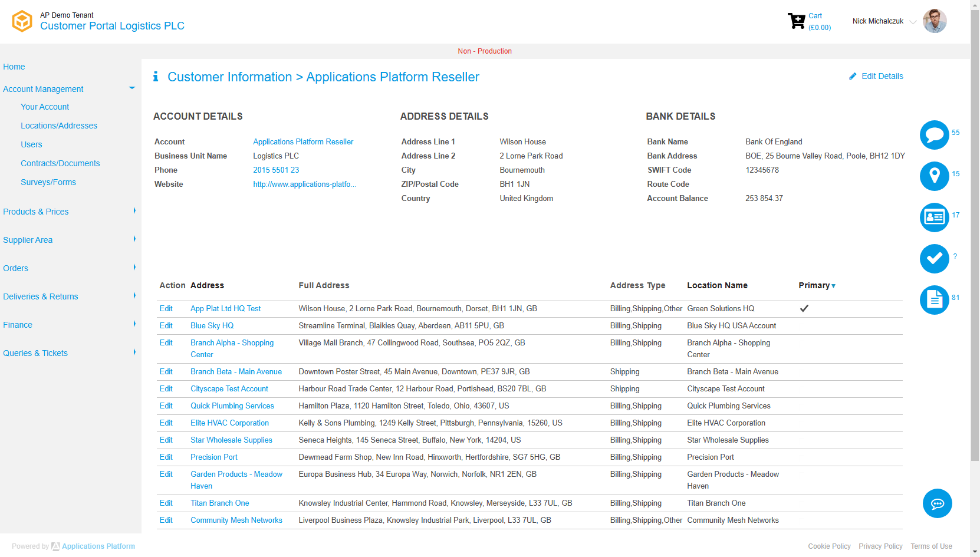Open the Privacy Policy footer link
This screenshot has height=557, width=980.
pos(880,546)
